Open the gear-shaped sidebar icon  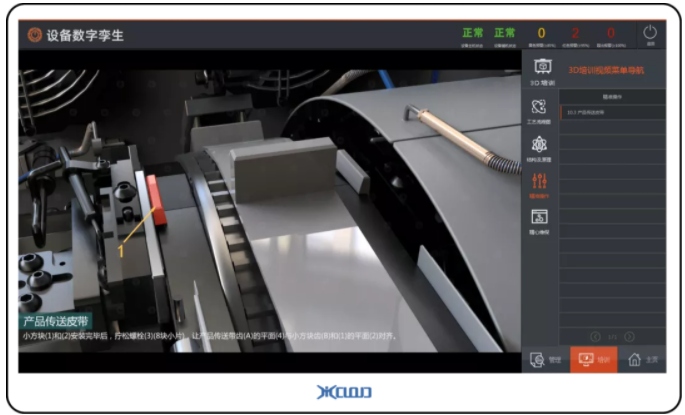pyautogui.click(x=541, y=145)
